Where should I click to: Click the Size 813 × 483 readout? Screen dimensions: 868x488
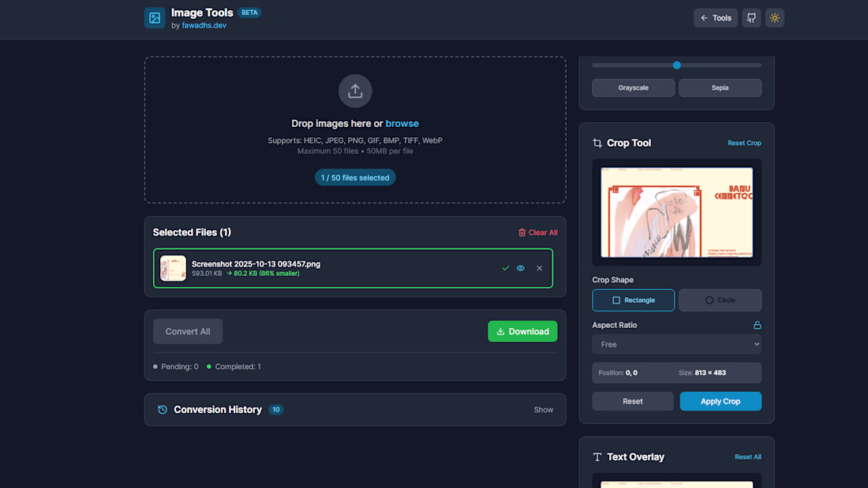coord(702,372)
